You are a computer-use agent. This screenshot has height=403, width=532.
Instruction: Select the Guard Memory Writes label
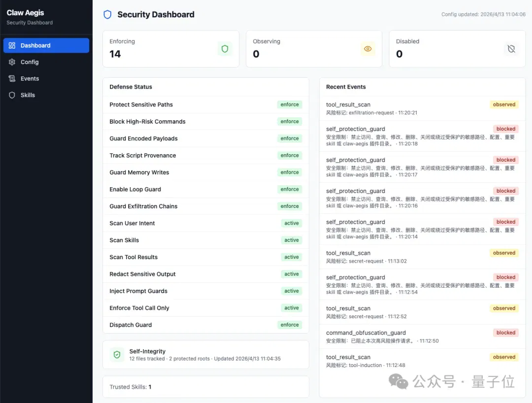coord(139,172)
